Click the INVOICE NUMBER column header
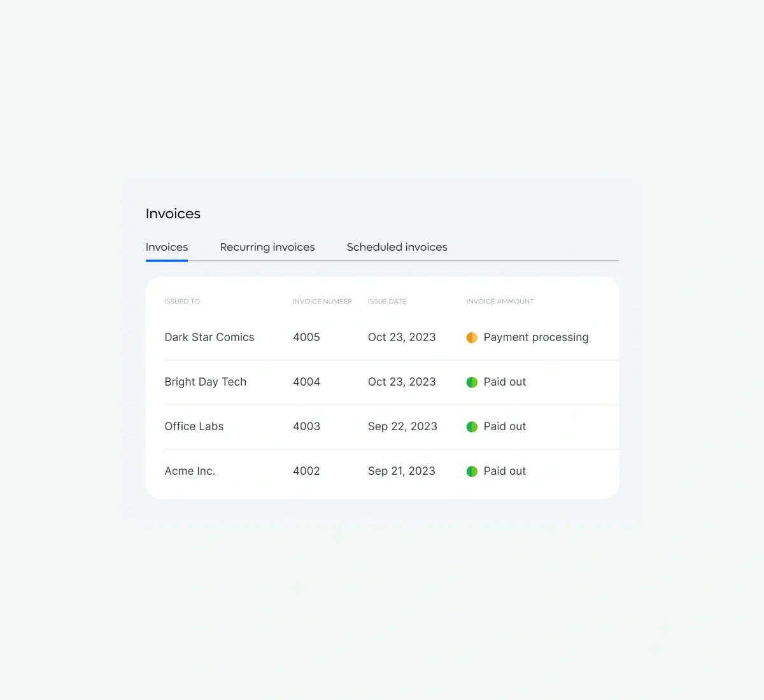Viewport: 764px width, 700px height. tap(322, 301)
